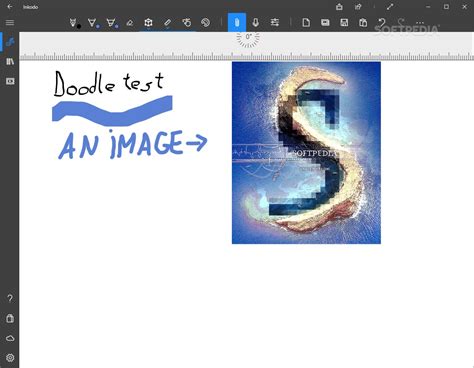Open help with the question mark icon
Image resolution: width=474 pixels, height=368 pixels.
[10, 298]
